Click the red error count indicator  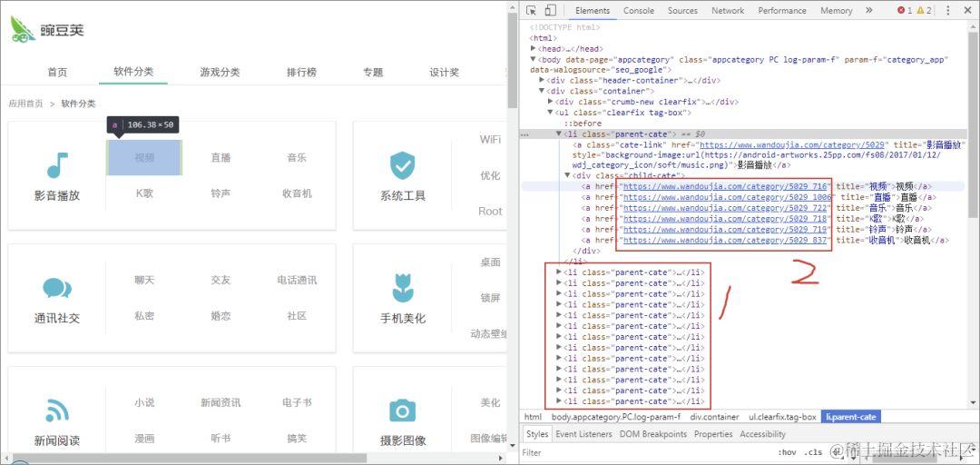pyautogui.click(x=905, y=11)
